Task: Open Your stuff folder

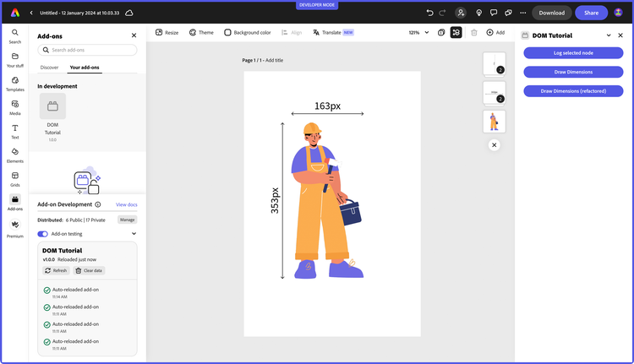Action: point(15,59)
